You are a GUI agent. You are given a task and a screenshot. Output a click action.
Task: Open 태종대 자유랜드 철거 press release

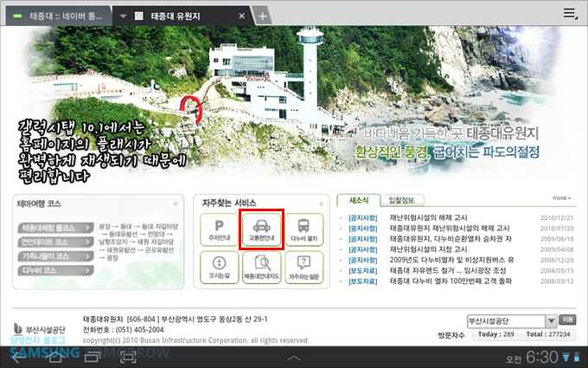pyautogui.click(x=448, y=270)
